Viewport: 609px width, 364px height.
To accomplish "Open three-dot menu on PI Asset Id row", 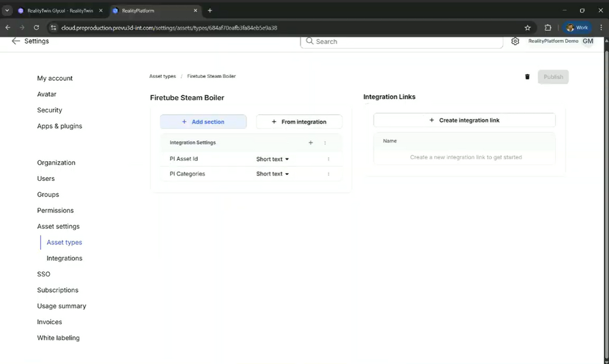I will tap(328, 159).
